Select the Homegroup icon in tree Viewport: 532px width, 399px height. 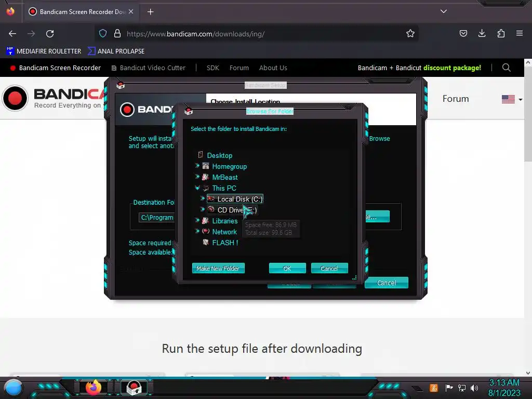tap(206, 166)
